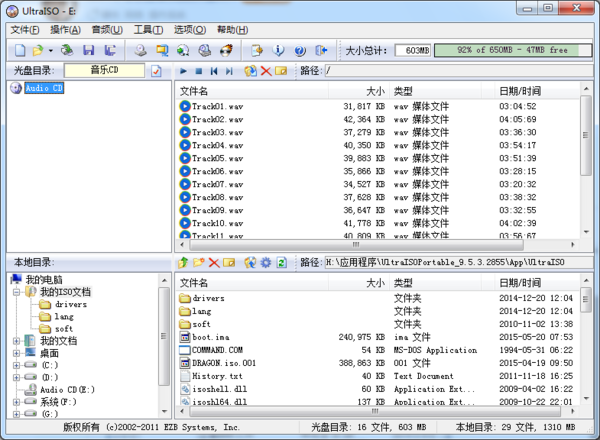Skip to previous audio track
The width and height of the screenshot is (600, 440).
point(214,71)
